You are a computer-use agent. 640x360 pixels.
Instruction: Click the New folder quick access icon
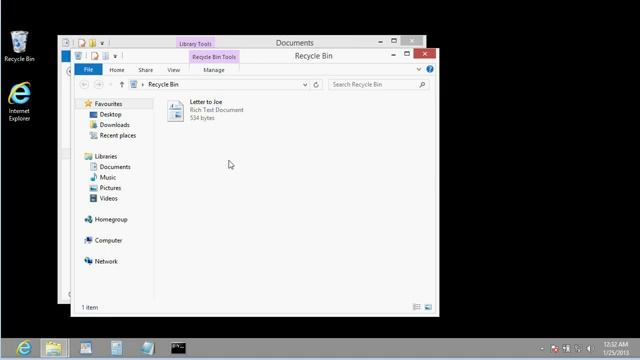(x=106, y=56)
